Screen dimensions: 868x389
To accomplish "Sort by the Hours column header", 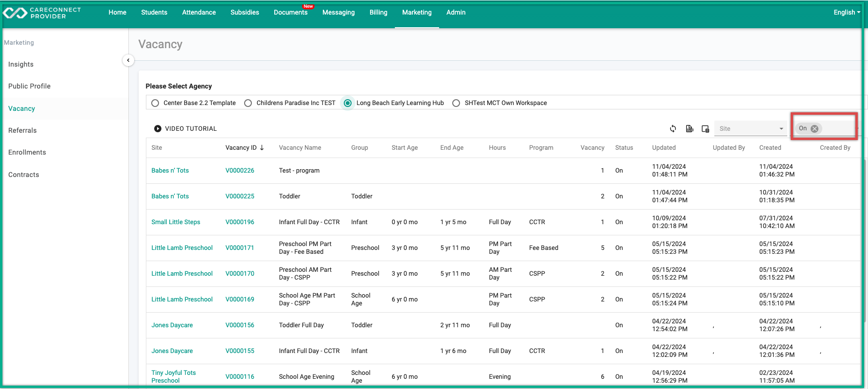I will click(x=497, y=148).
